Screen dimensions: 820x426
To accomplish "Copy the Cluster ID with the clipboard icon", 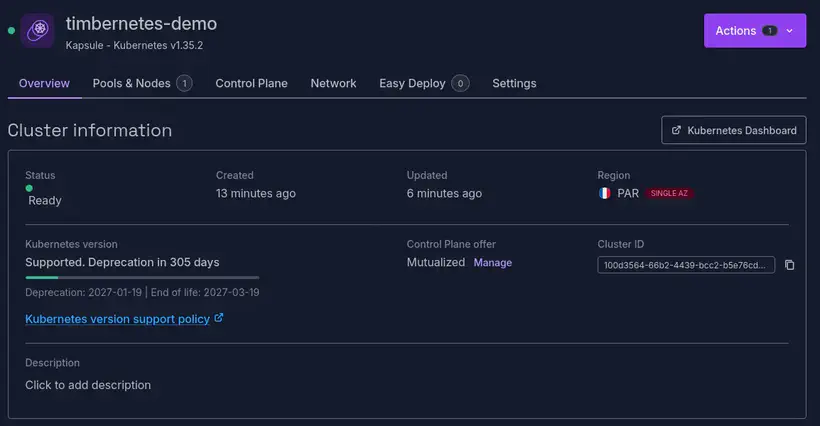I will pyautogui.click(x=790, y=265).
